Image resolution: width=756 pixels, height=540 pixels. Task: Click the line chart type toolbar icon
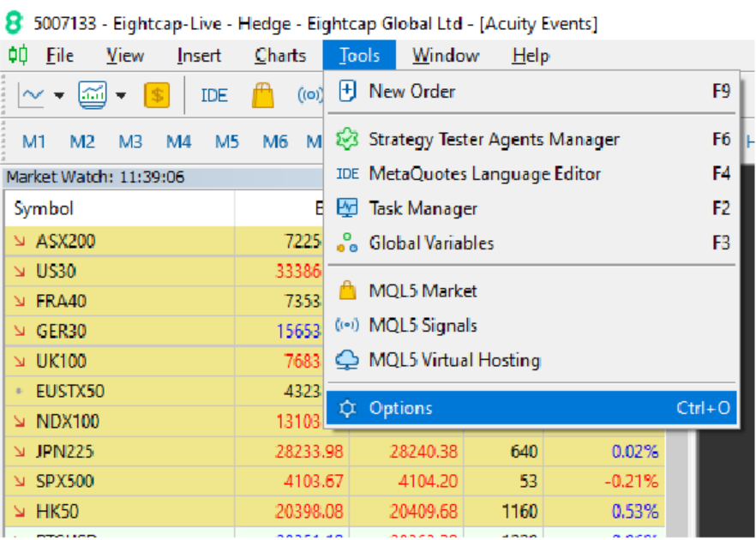33,95
